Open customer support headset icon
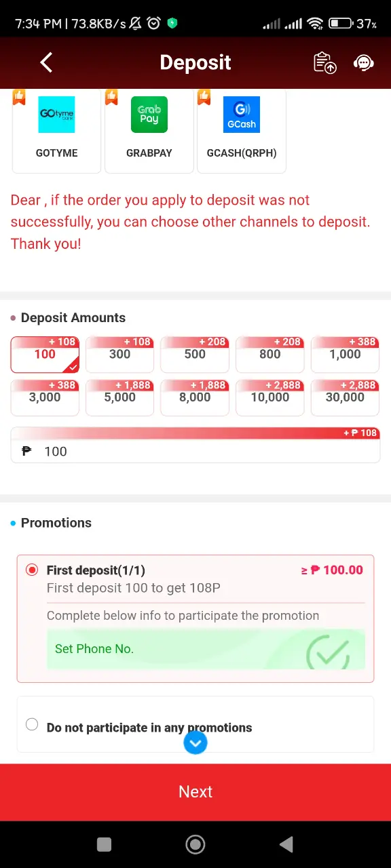391x868 pixels. (x=364, y=62)
